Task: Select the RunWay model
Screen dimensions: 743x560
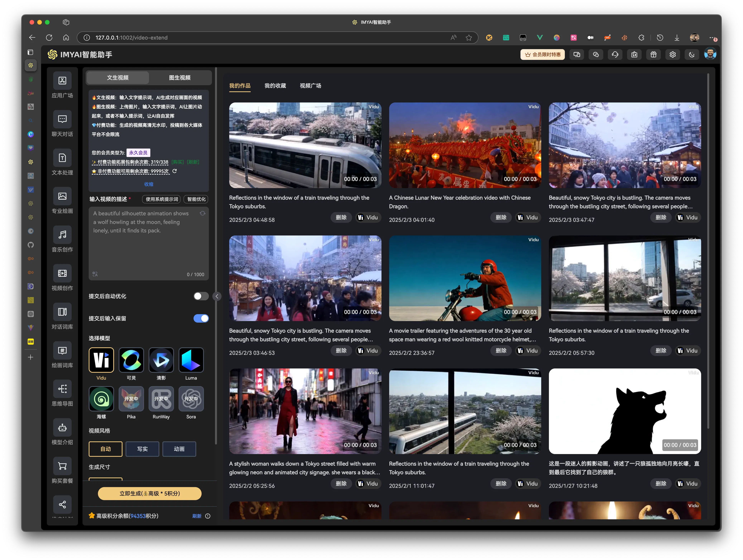Action: coord(161,399)
